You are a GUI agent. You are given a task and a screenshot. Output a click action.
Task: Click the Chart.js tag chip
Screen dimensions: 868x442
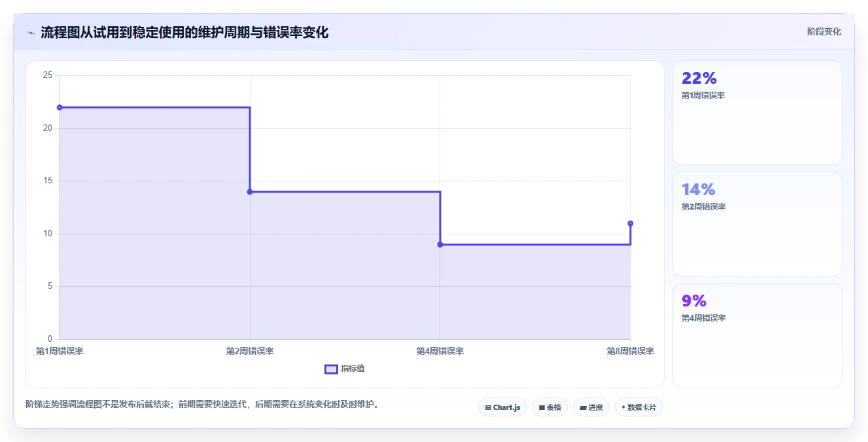click(x=502, y=407)
